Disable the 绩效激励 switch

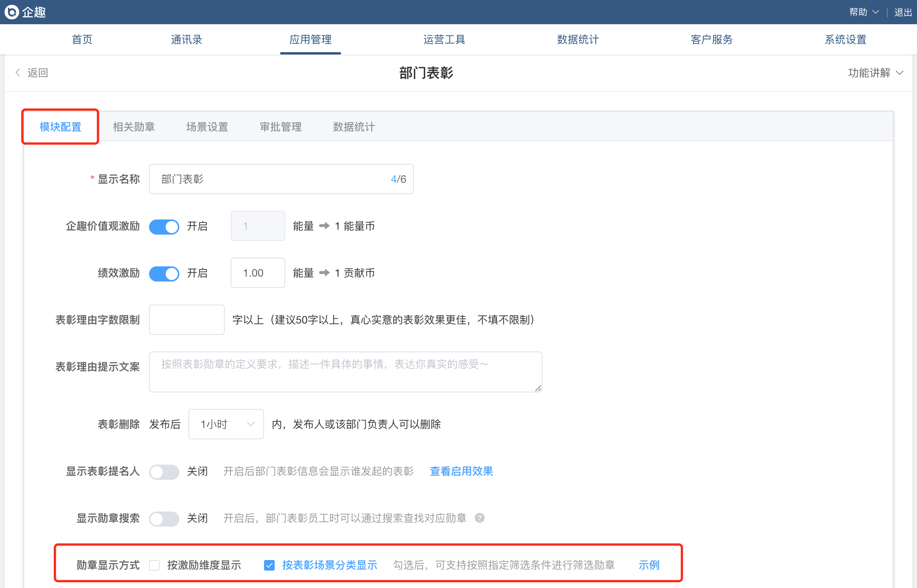(x=164, y=274)
